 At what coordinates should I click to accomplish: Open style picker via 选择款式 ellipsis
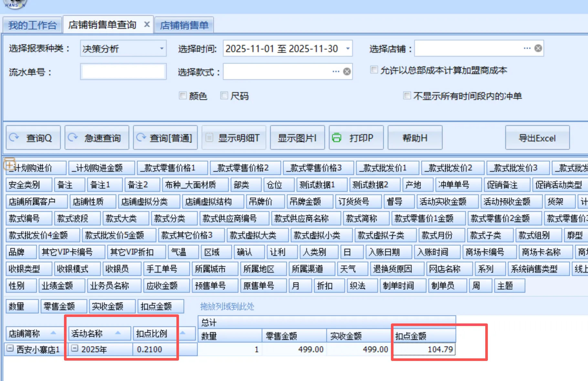pos(336,71)
